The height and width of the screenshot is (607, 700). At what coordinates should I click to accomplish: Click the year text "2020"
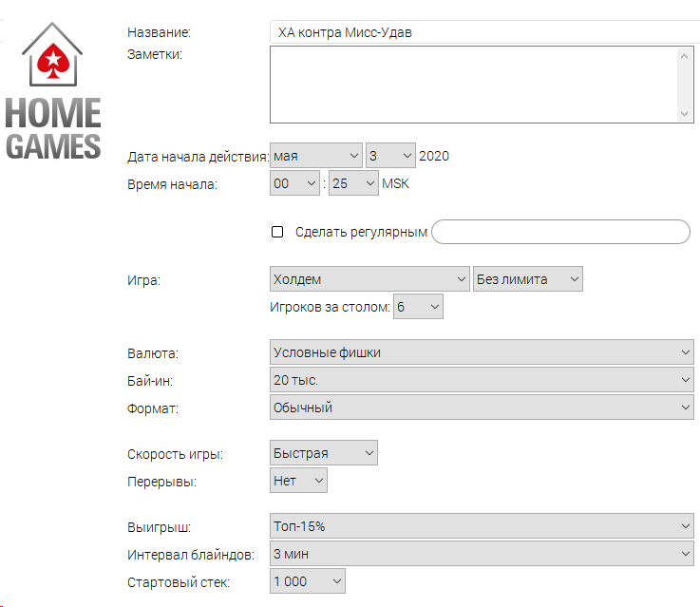pos(434,156)
